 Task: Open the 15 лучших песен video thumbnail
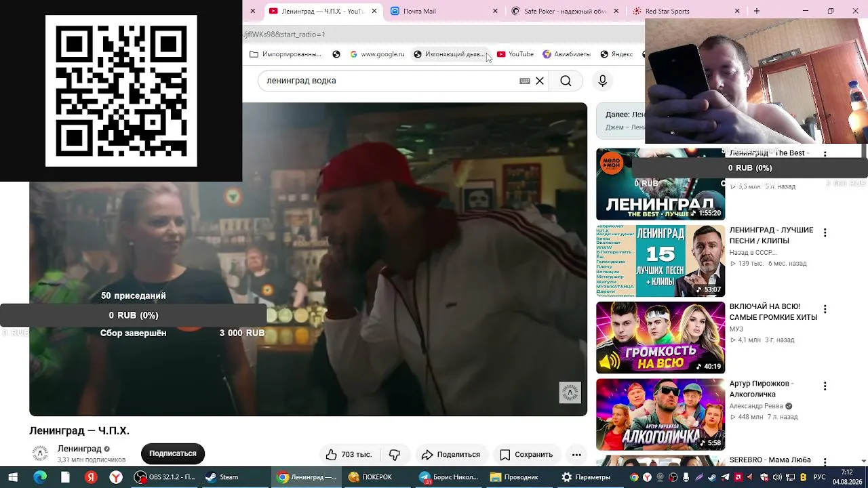coord(660,261)
